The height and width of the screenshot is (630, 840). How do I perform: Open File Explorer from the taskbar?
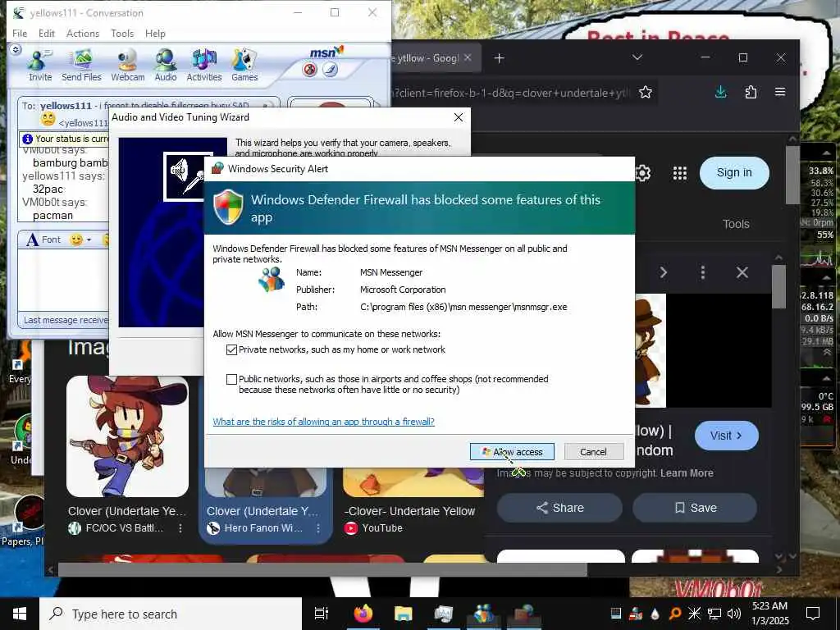pos(403,614)
